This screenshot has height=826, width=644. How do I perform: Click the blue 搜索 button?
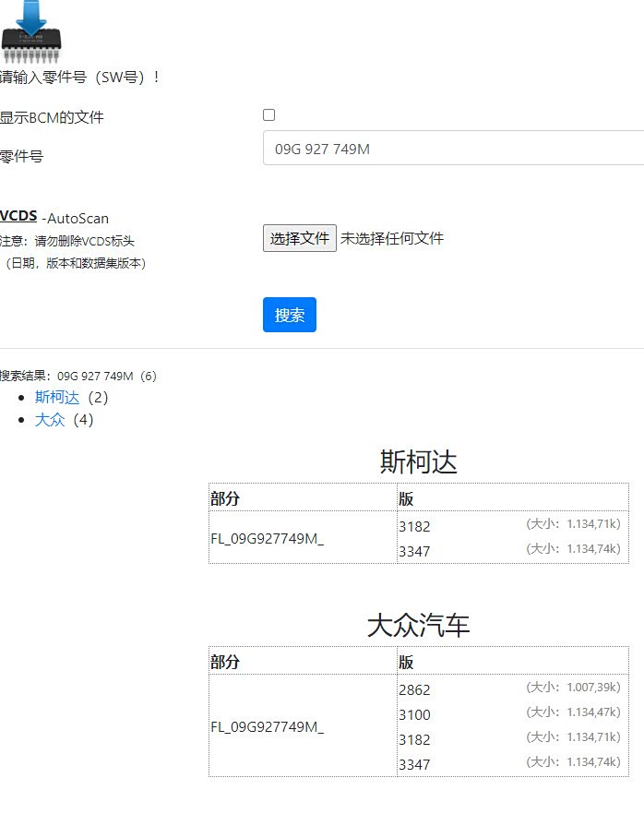[290, 315]
